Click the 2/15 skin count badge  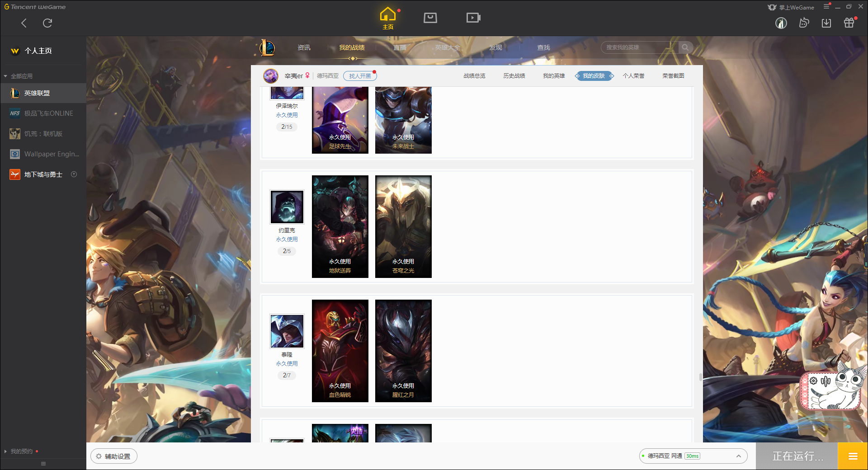tap(287, 127)
